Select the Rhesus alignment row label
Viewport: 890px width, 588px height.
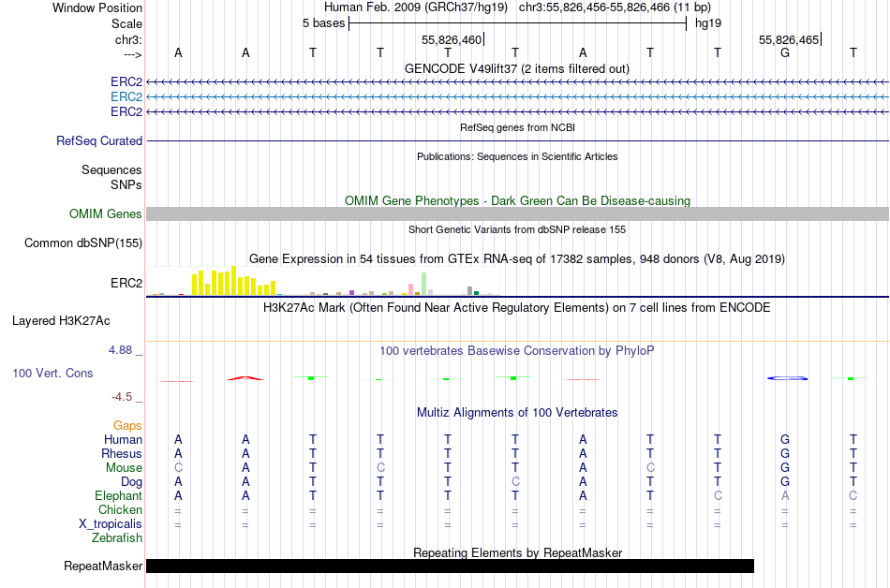coord(122,453)
